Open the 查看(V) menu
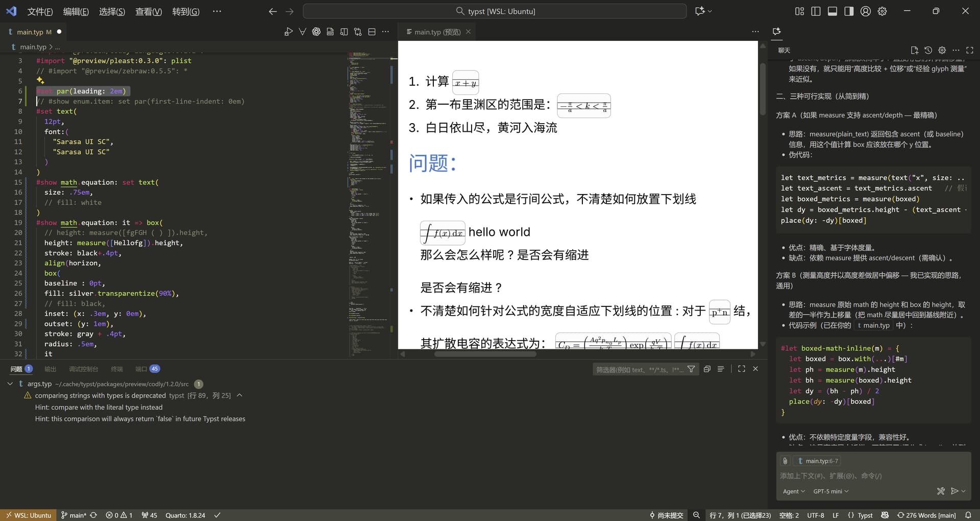This screenshot has width=980, height=521. 148,11
